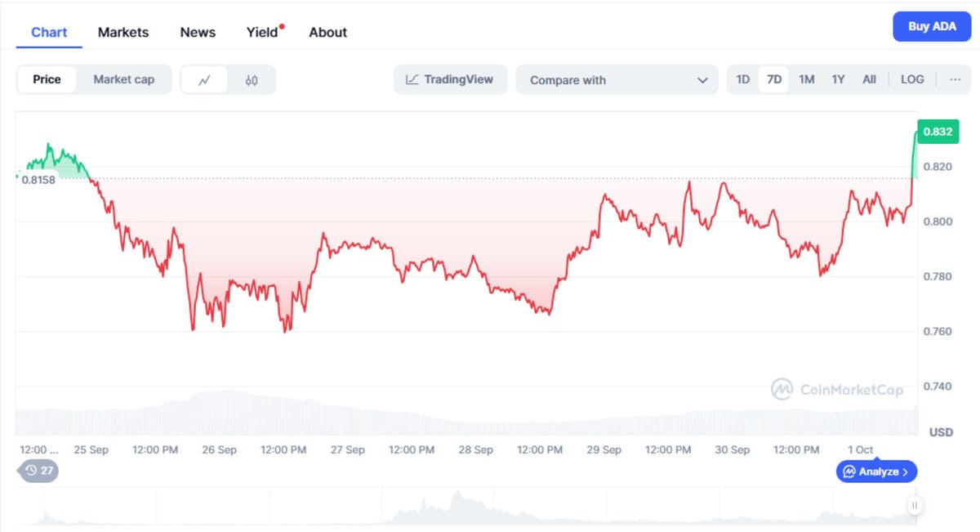Select the 1D time range
The width and height of the screenshot is (980, 532).
pyautogui.click(x=742, y=79)
